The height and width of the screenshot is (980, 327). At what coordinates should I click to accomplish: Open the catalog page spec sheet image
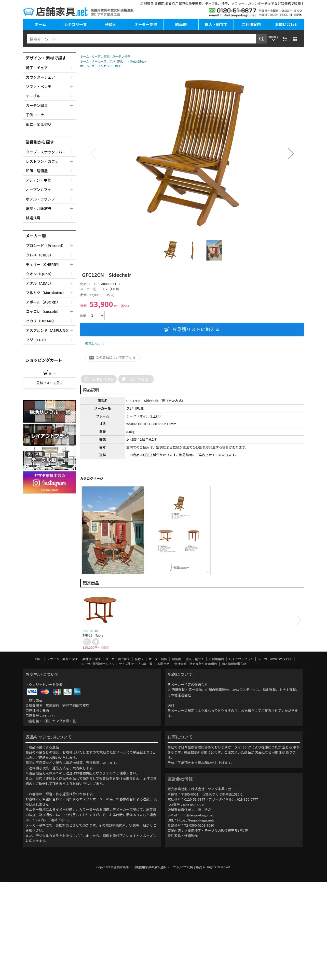179,530
